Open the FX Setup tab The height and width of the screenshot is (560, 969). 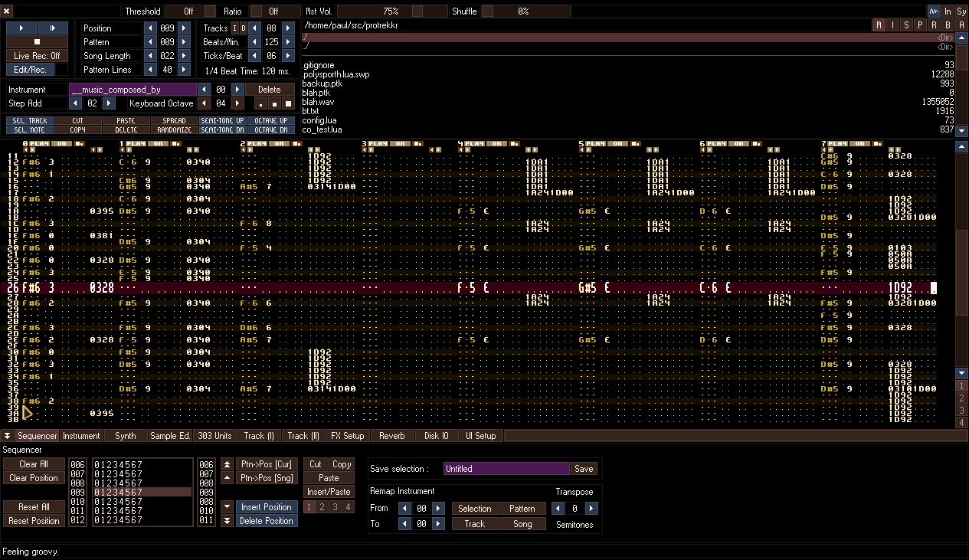pyautogui.click(x=347, y=436)
